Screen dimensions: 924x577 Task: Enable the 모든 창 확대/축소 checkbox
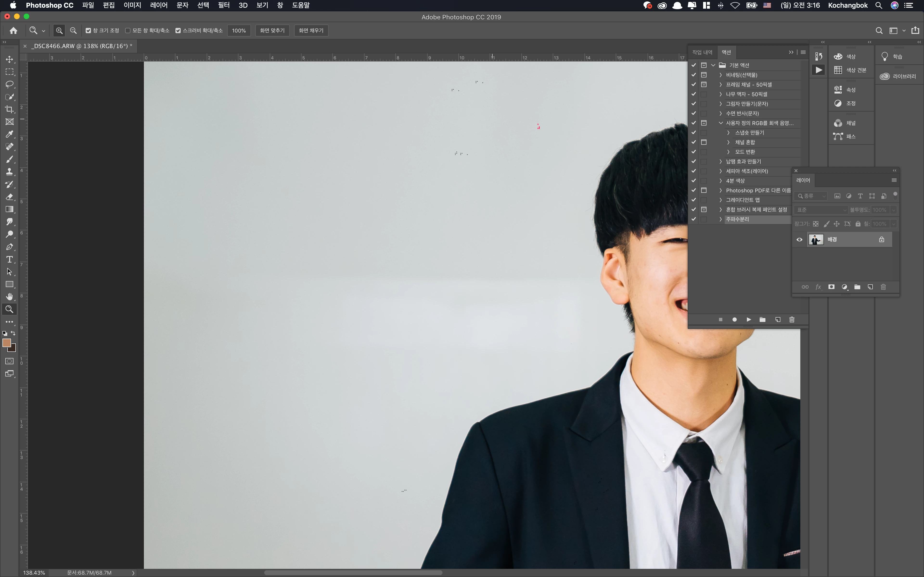[x=128, y=31]
